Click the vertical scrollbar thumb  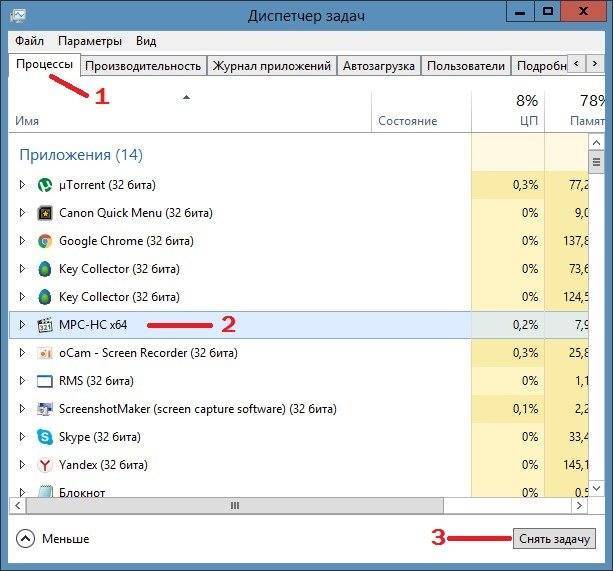pyautogui.click(x=597, y=161)
